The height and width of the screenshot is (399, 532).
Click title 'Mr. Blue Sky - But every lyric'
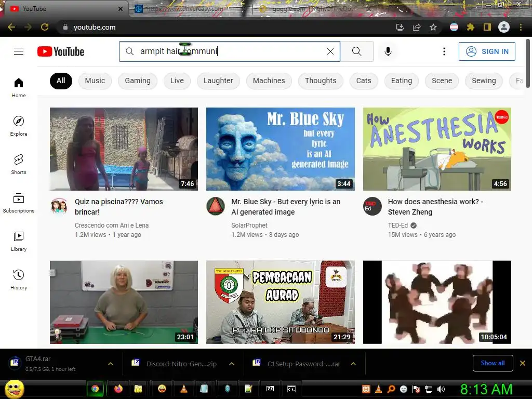pyautogui.click(x=286, y=207)
